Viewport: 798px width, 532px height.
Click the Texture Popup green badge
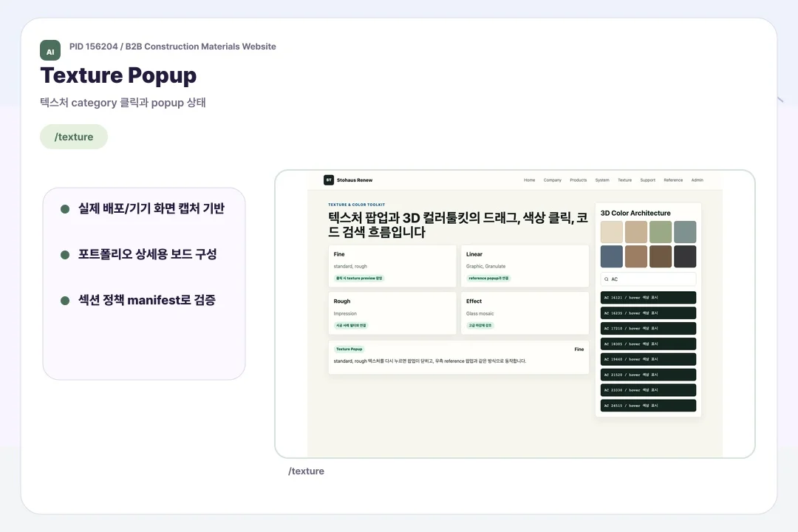click(349, 349)
